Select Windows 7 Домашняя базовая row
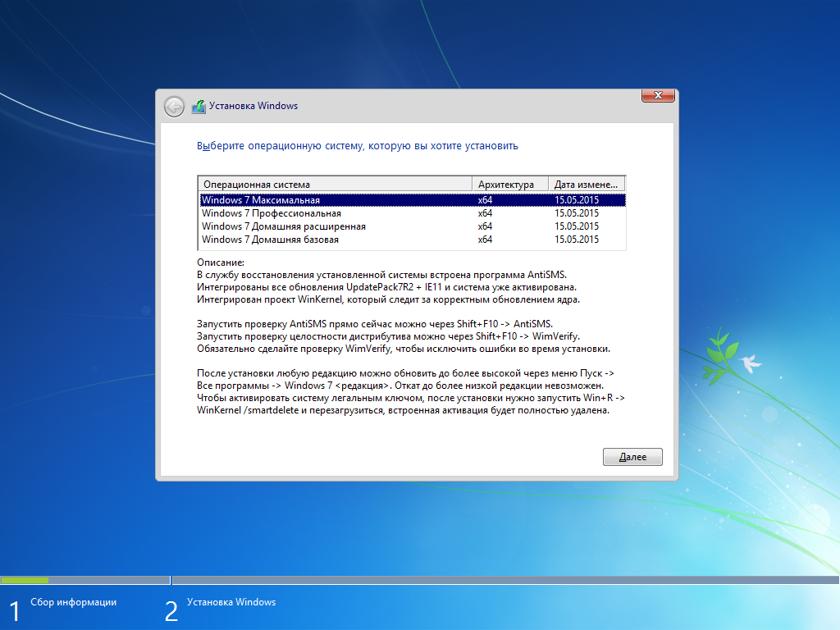The height and width of the screenshot is (630, 840). [x=413, y=240]
